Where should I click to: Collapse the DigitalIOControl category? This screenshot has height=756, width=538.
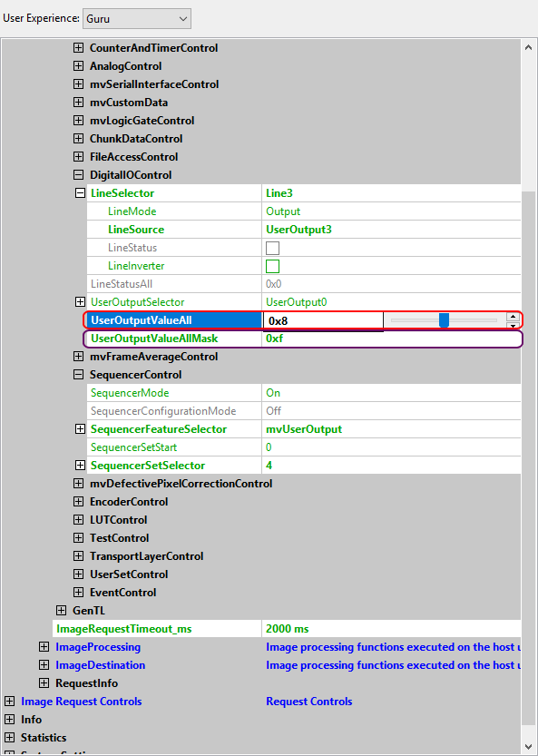78,175
